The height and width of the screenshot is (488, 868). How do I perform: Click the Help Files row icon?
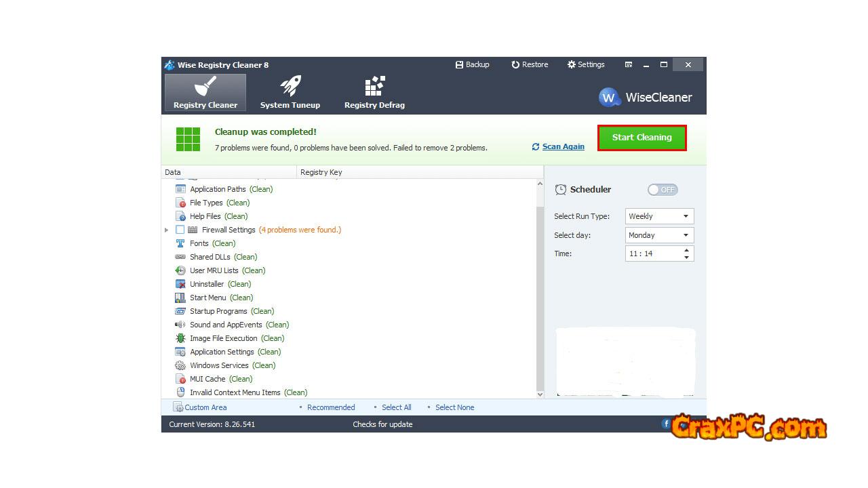tap(180, 216)
